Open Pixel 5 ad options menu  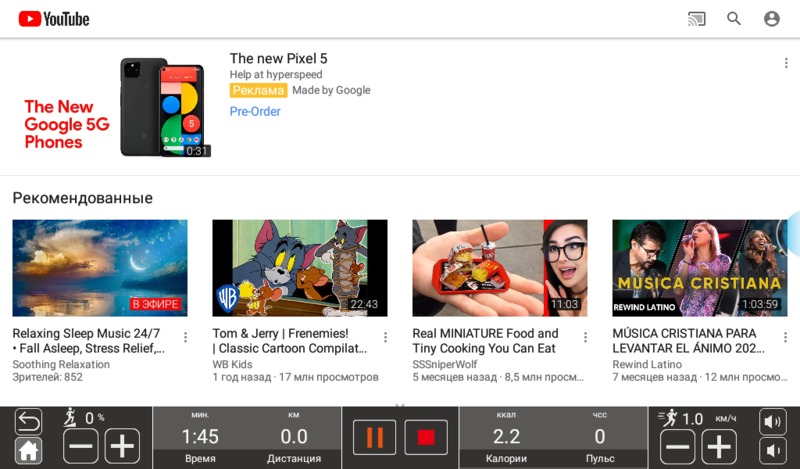(x=786, y=63)
